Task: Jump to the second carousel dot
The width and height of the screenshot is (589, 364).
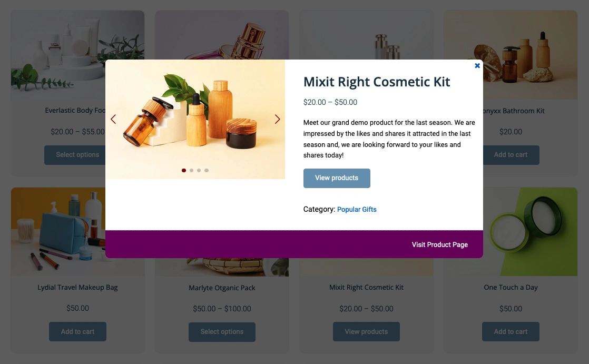Action: (x=192, y=171)
